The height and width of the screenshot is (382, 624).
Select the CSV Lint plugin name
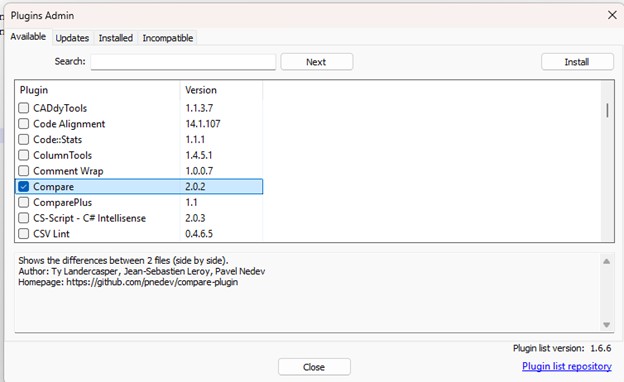click(x=51, y=234)
